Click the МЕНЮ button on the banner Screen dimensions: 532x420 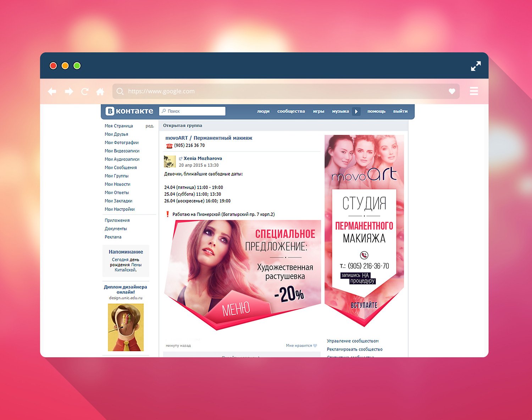click(x=236, y=309)
